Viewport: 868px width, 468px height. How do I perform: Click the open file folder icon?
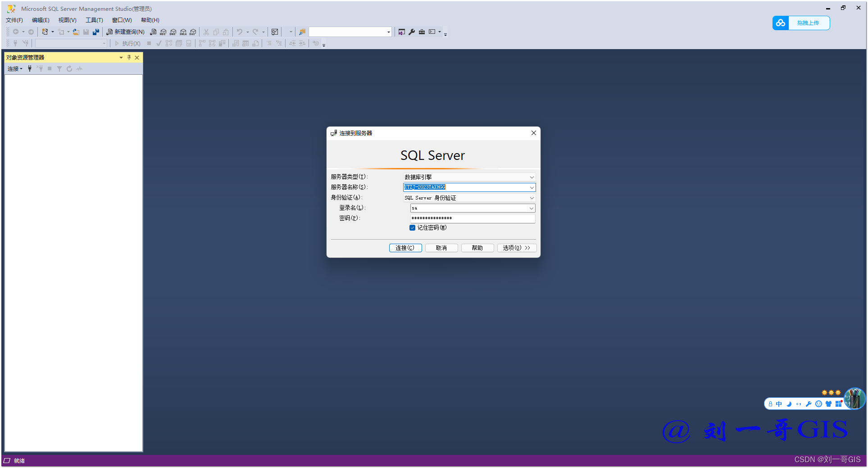point(76,32)
